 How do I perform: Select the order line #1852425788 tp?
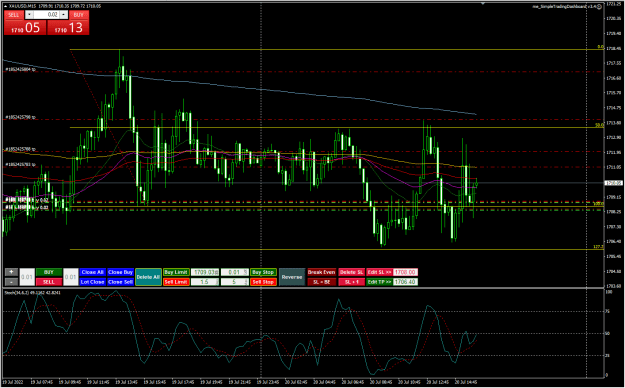click(x=20, y=149)
